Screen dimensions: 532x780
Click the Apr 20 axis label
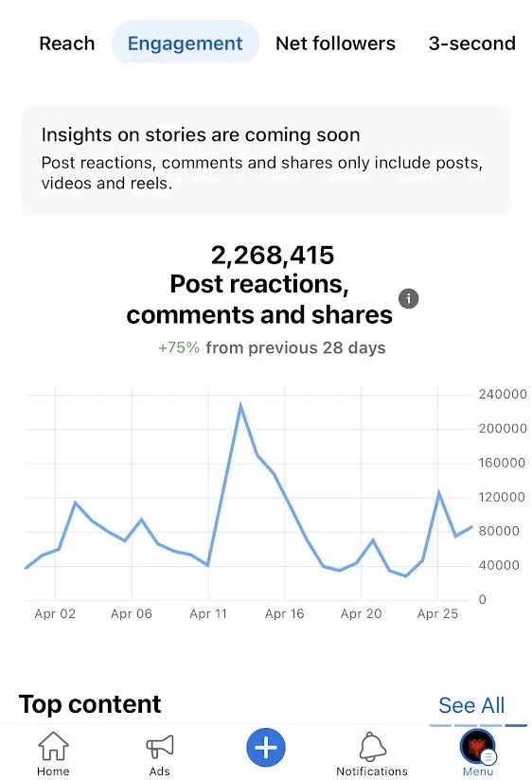pos(361,613)
